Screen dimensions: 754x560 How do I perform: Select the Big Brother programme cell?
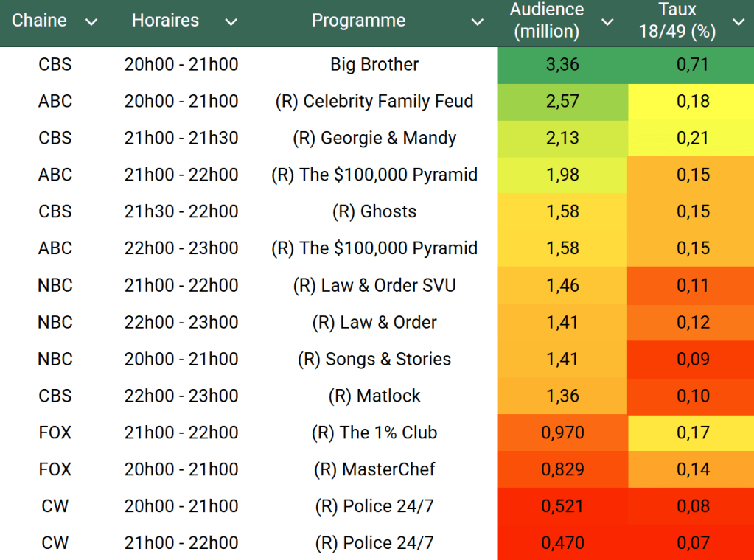[x=374, y=65]
